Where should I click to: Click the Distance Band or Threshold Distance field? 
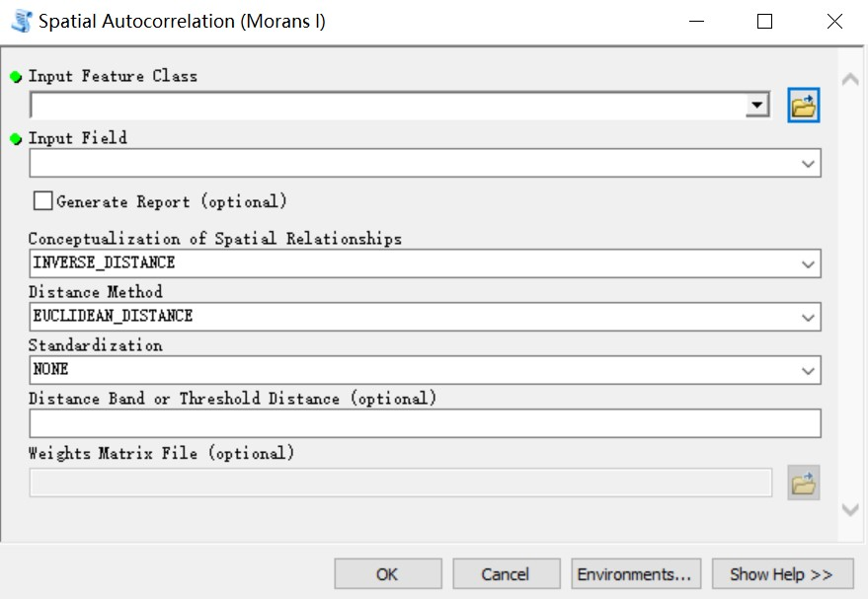(x=426, y=423)
